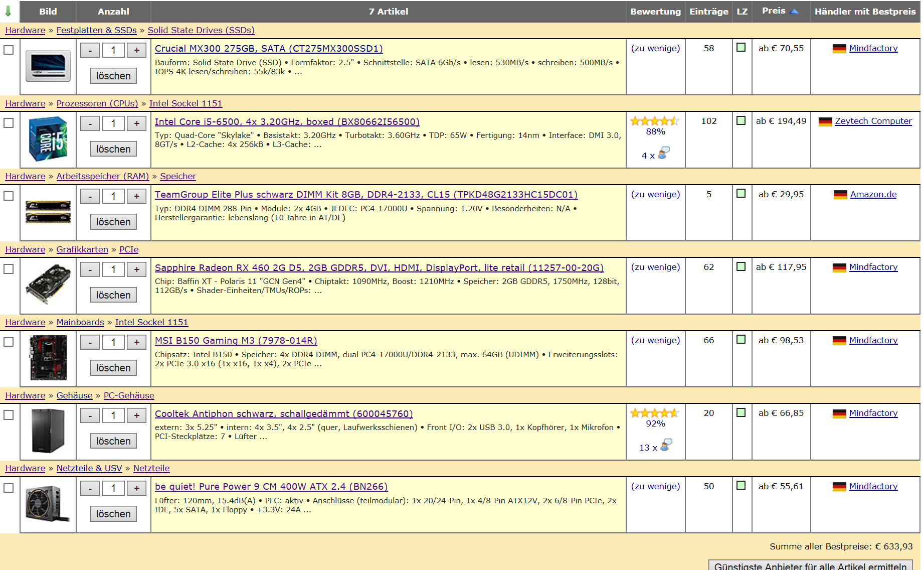Open Intel Core i5-6500 user reviews icon
Image resolution: width=924 pixels, height=570 pixels.
[x=664, y=153]
